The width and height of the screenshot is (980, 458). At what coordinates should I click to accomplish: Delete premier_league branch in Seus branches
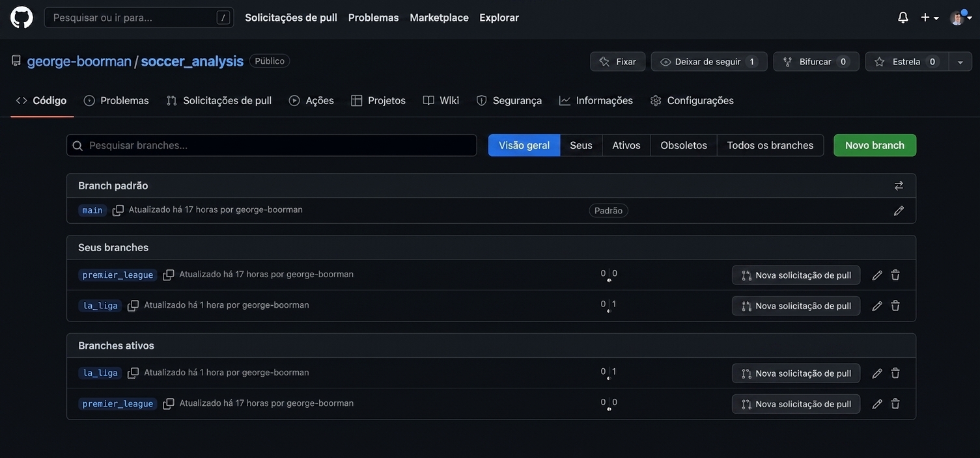(895, 275)
